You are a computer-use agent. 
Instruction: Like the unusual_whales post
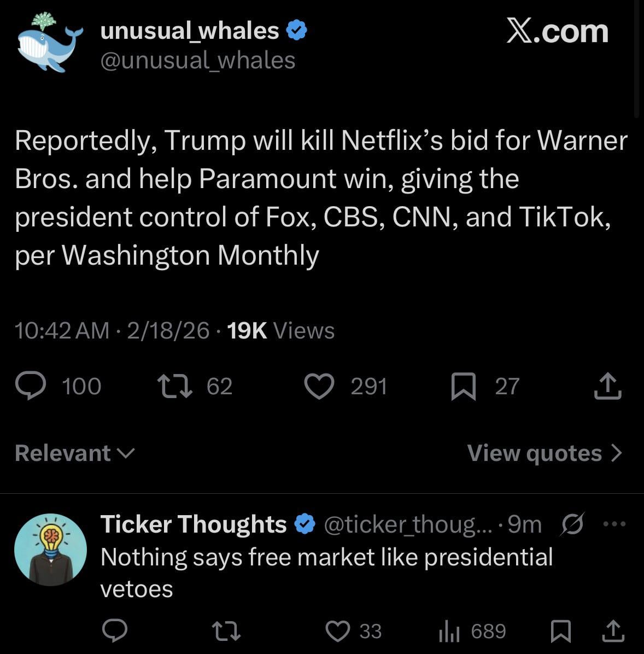(319, 386)
